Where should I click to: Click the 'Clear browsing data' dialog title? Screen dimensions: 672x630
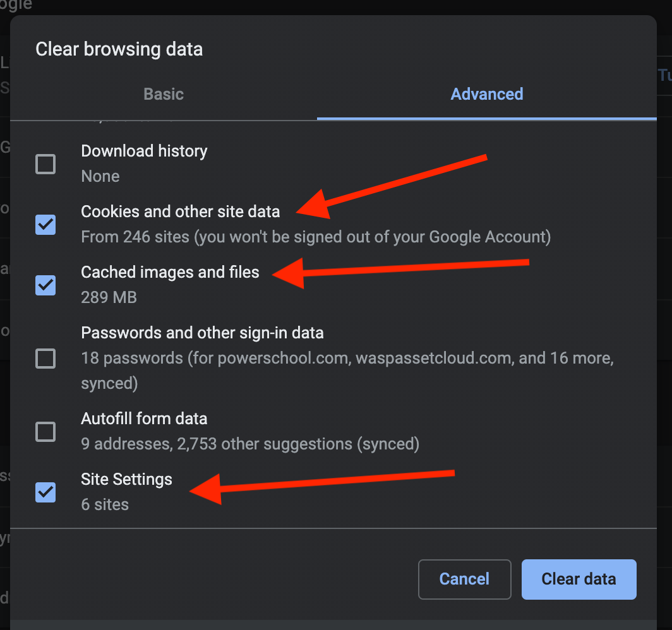pyautogui.click(x=119, y=49)
